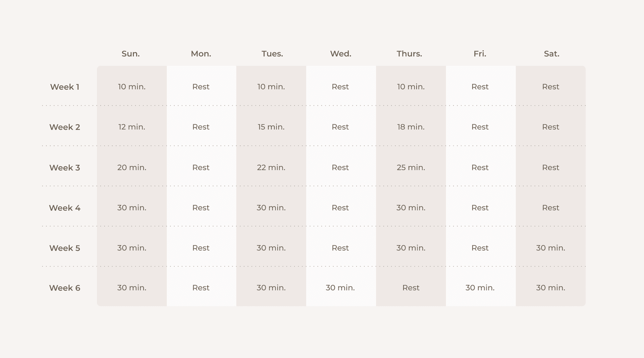Click Week 3 Tuesday 22 min. cell
644x358 pixels.
click(271, 167)
